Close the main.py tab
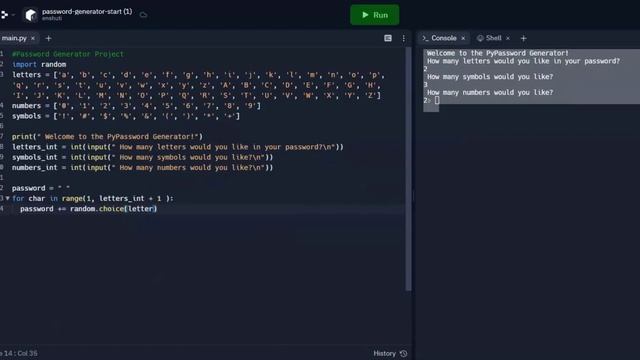 pyautogui.click(x=33, y=38)
